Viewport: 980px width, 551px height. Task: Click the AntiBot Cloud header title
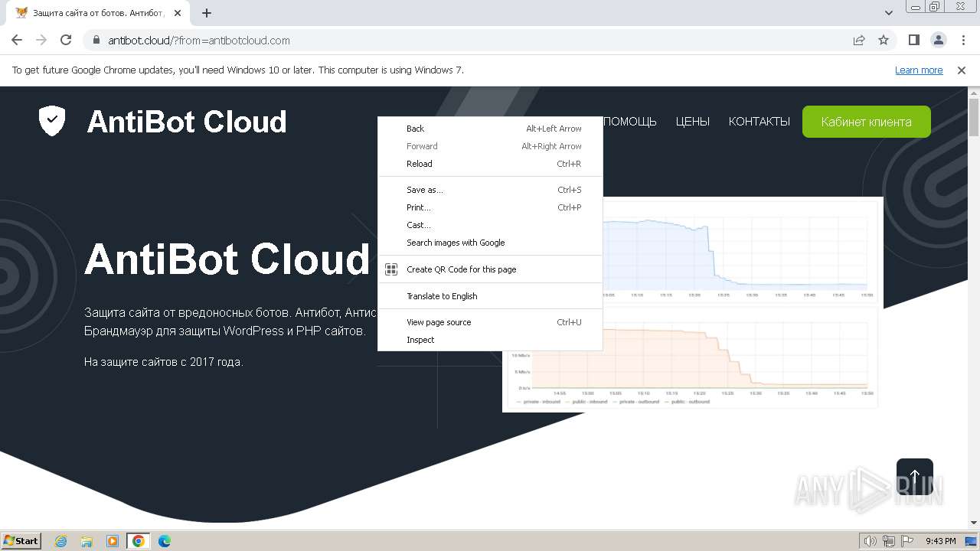click(x=187, y=122)
